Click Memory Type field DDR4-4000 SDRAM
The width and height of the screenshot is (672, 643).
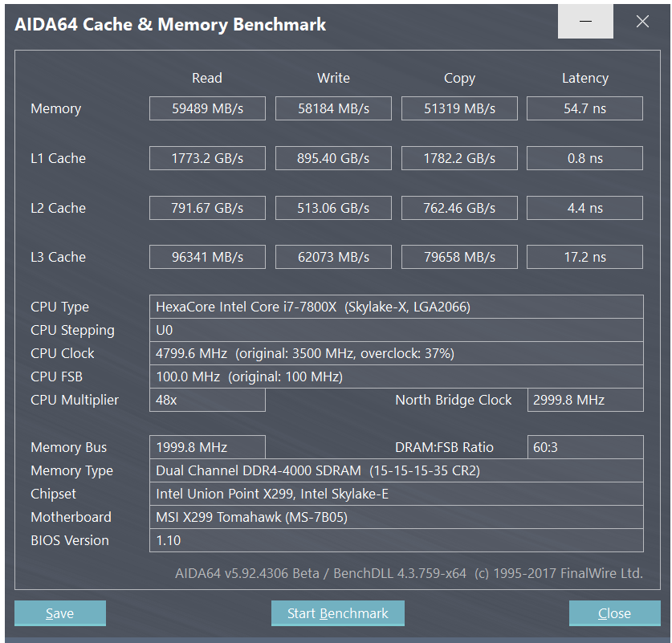(x=397, y=470)
